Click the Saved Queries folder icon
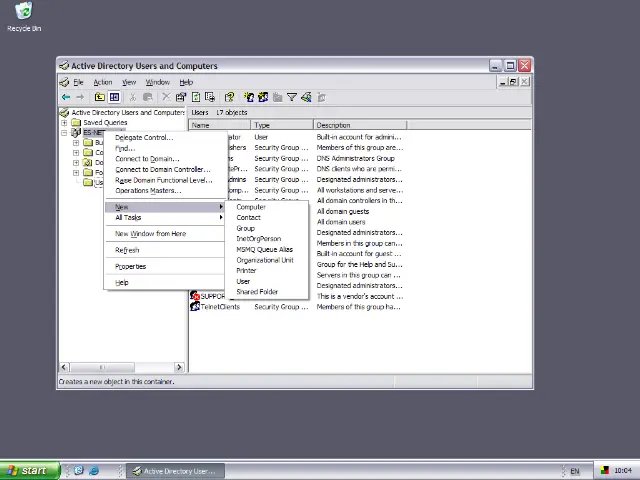Image resolution: width=640 pixels, height=480 pixels. [x=76, y=122]
